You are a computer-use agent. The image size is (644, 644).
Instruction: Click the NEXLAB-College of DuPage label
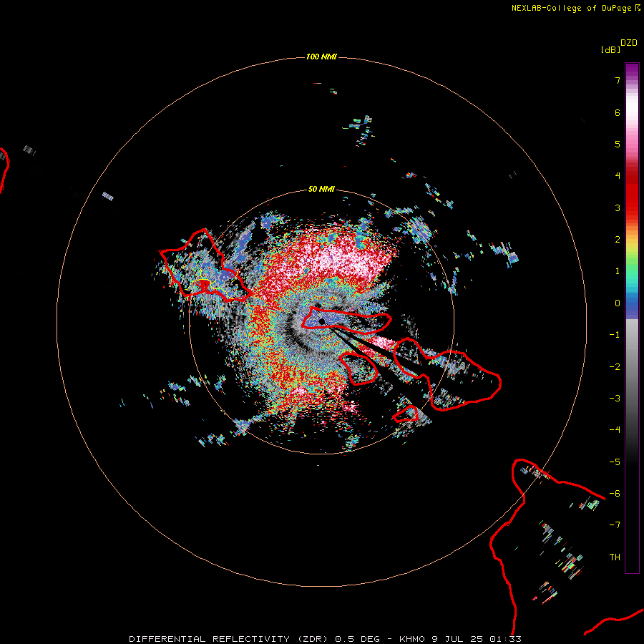(575, 8)
